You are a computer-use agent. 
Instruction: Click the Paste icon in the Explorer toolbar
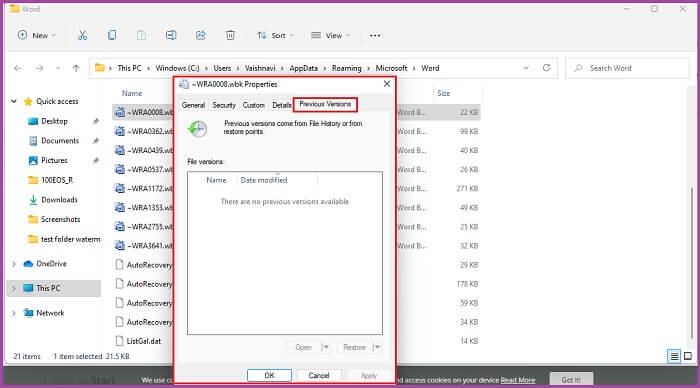pyautogui.click(x=141, y=35)
